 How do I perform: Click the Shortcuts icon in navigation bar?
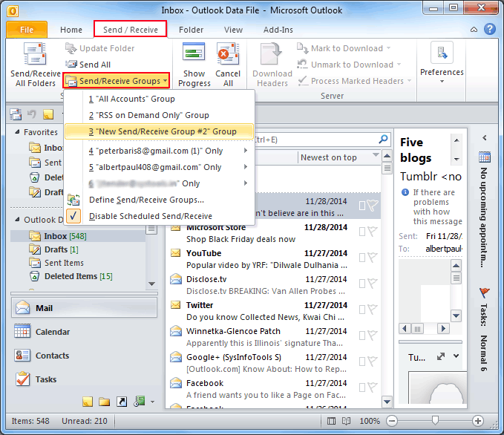click(x=122, y=402)
